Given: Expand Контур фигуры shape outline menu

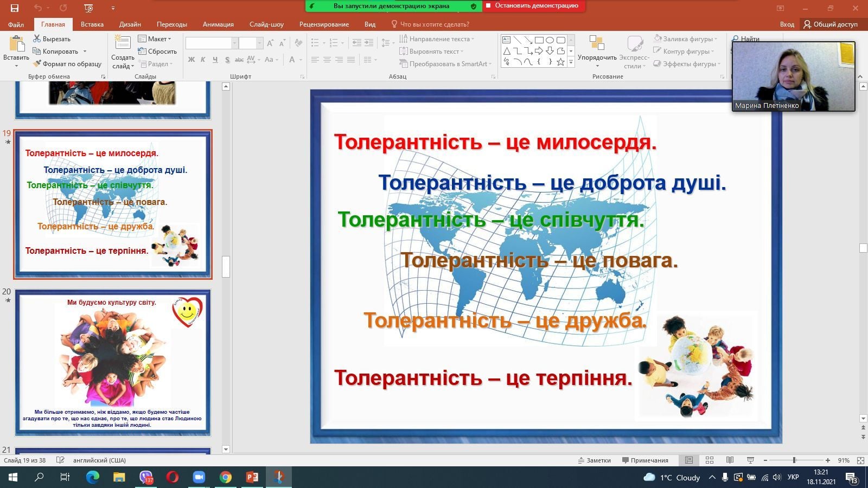Looking at the screenshot, I should (x=684, y=52).
